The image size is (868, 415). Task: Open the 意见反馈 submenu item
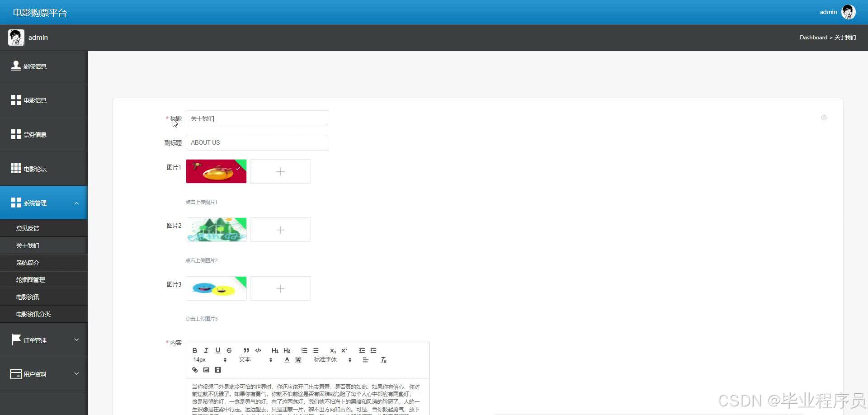[43, 228]
